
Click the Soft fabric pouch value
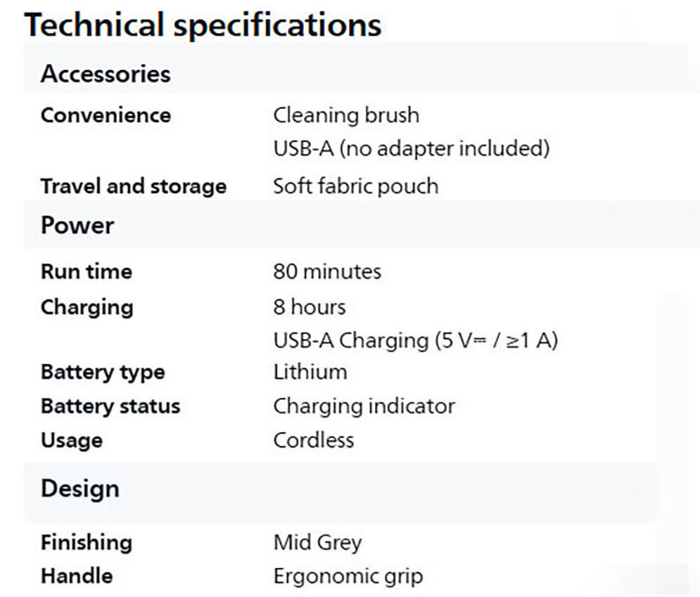355,187
